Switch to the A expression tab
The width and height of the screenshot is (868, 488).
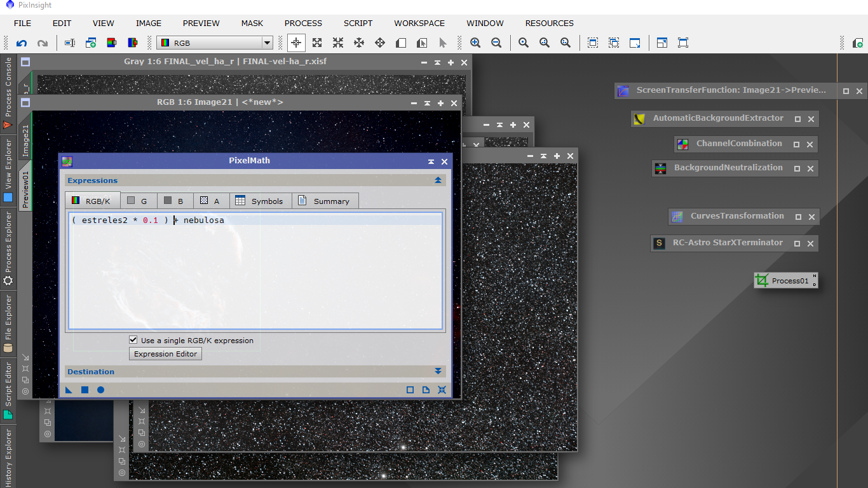[x=211, y=201]
